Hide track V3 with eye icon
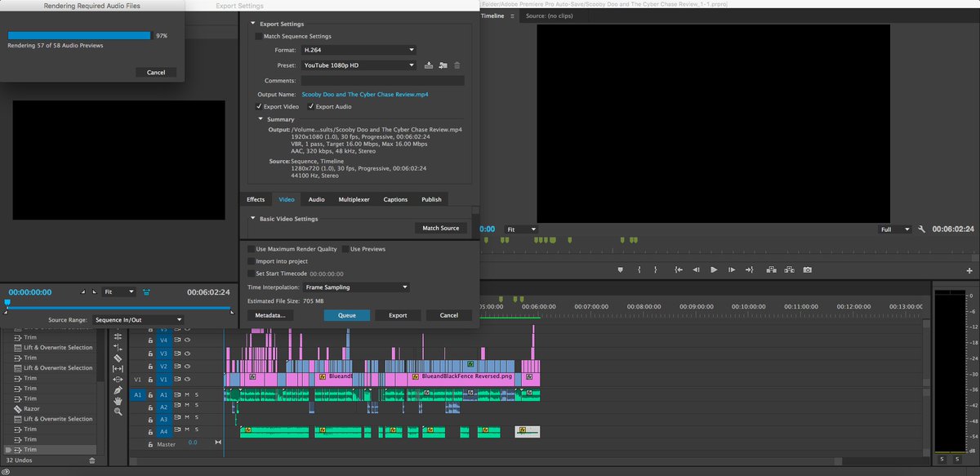Screen dimensions: 980x476 point(186,354)
